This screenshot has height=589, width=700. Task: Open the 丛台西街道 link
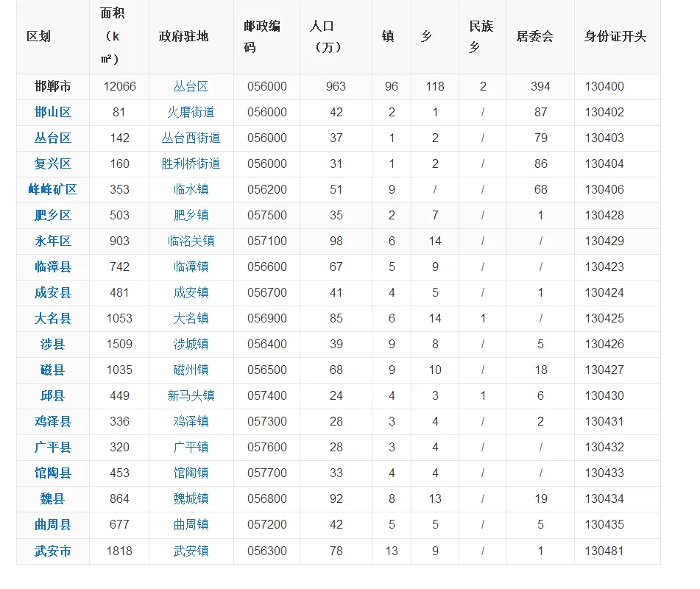pos(191,138)
